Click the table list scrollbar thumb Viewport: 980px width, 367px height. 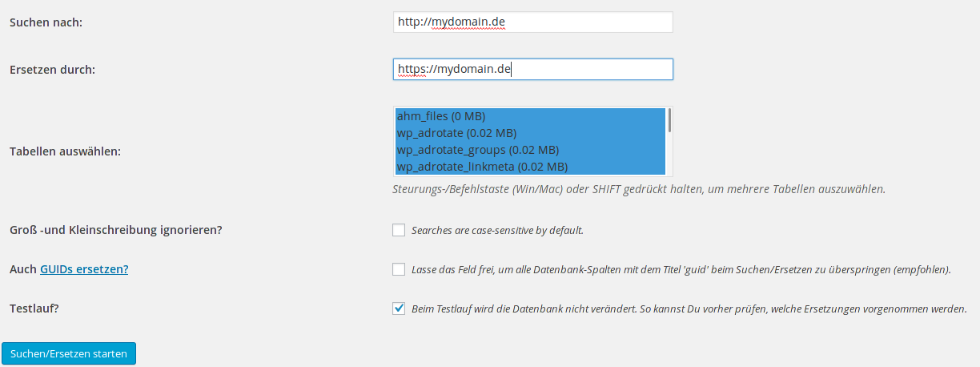669,120
